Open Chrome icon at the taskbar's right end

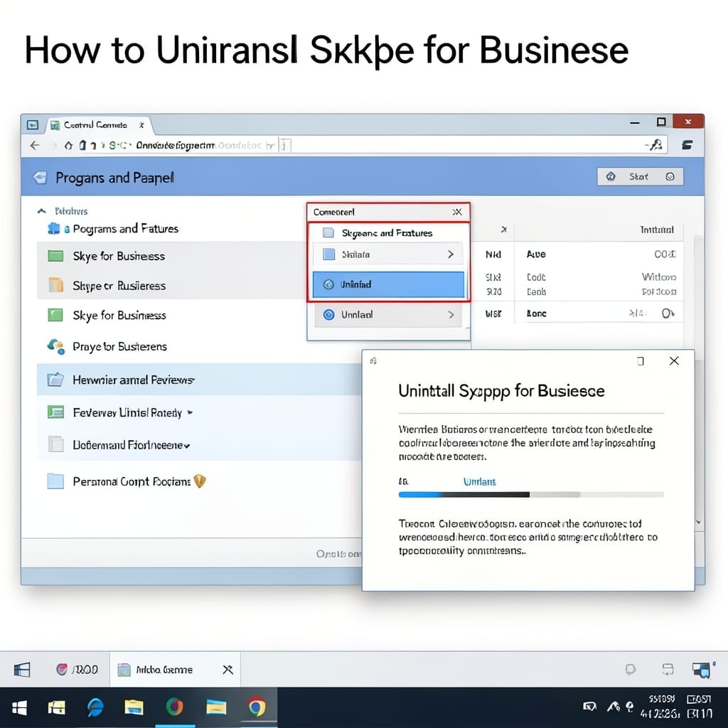point(257,707)
